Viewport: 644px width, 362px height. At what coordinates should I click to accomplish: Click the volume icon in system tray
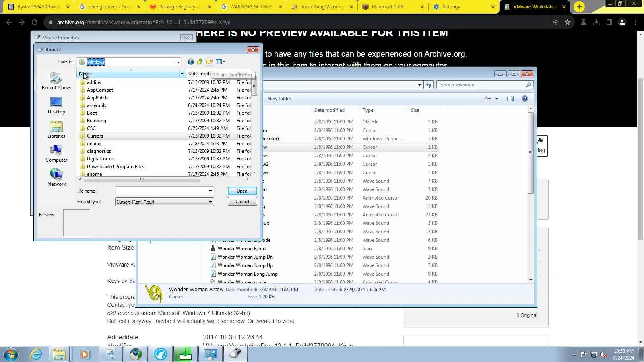tap(603, 354)
